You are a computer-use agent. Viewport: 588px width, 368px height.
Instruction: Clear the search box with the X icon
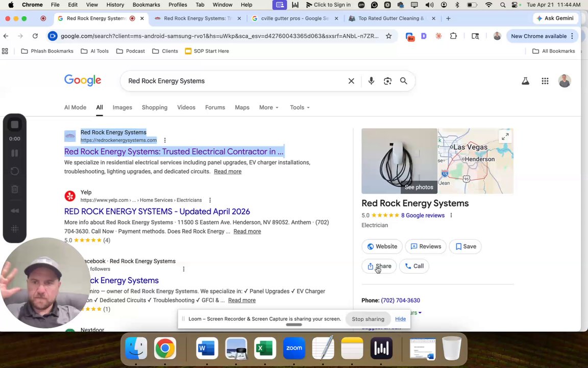pos(351,81)
